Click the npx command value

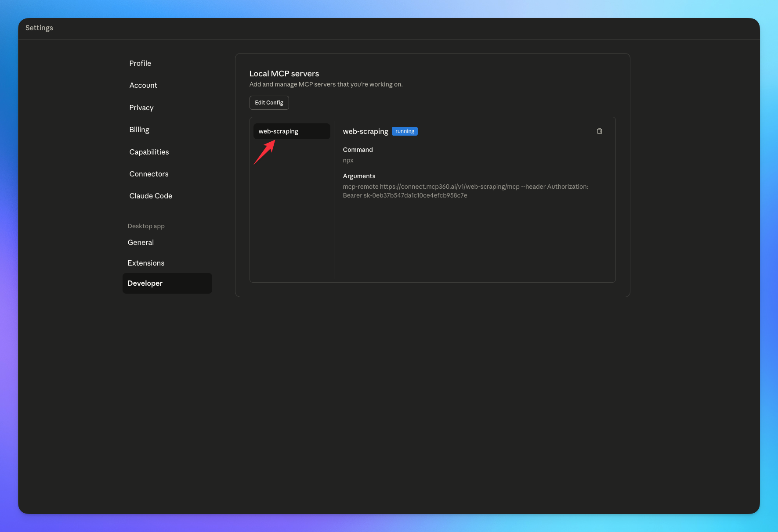[348, 160]
